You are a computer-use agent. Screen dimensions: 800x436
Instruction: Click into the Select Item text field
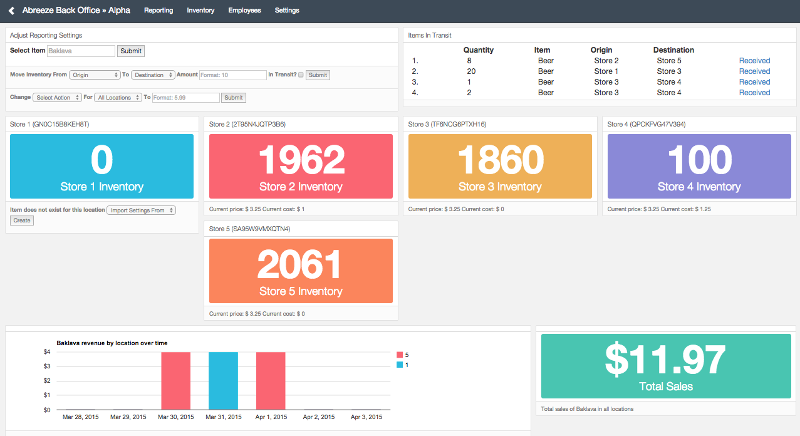click(x=81, y=50)
